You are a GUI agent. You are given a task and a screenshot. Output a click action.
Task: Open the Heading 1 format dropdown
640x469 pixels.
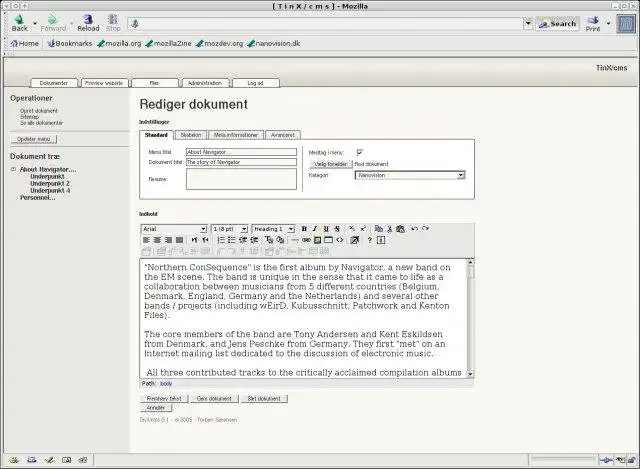[273, 229]
